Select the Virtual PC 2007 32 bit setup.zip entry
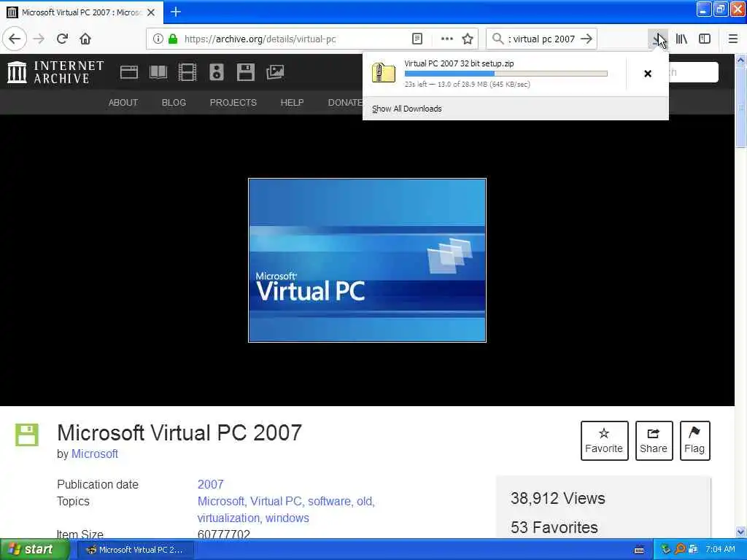The height and width of the screenshot is (560, 747). (494, 74)
